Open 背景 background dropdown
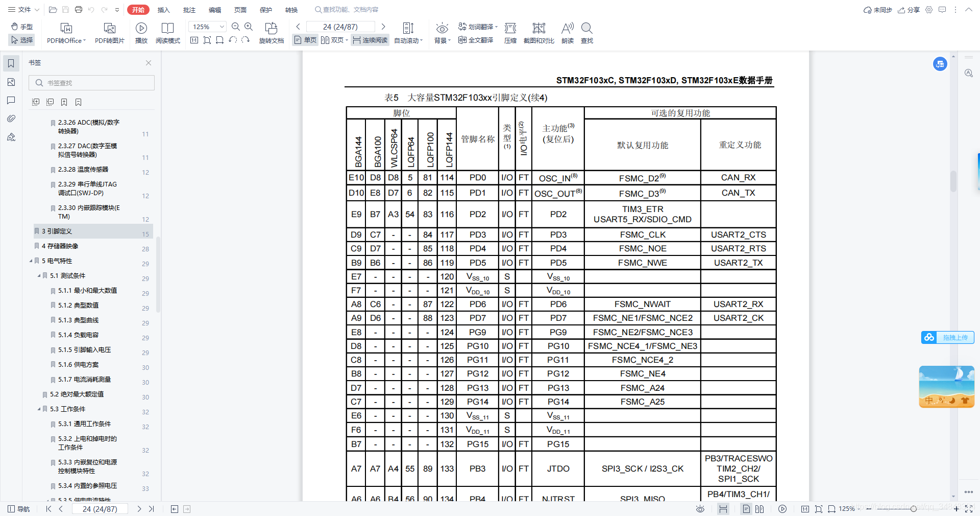 tap(442, 33)
